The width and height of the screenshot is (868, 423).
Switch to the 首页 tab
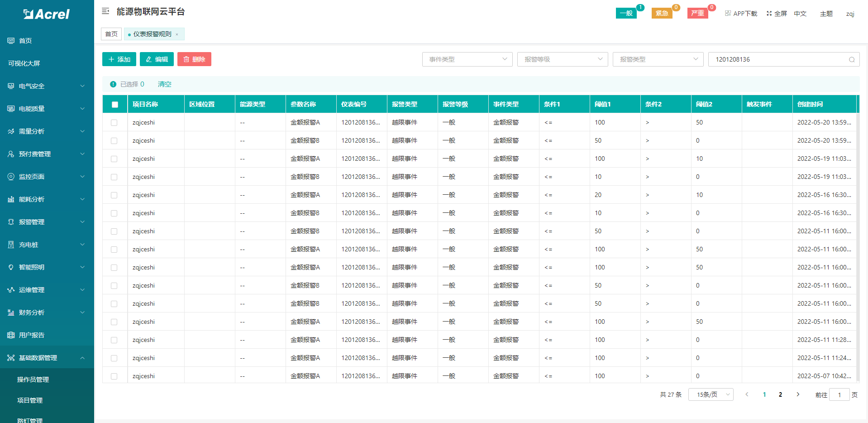click(x=111, y=34)
